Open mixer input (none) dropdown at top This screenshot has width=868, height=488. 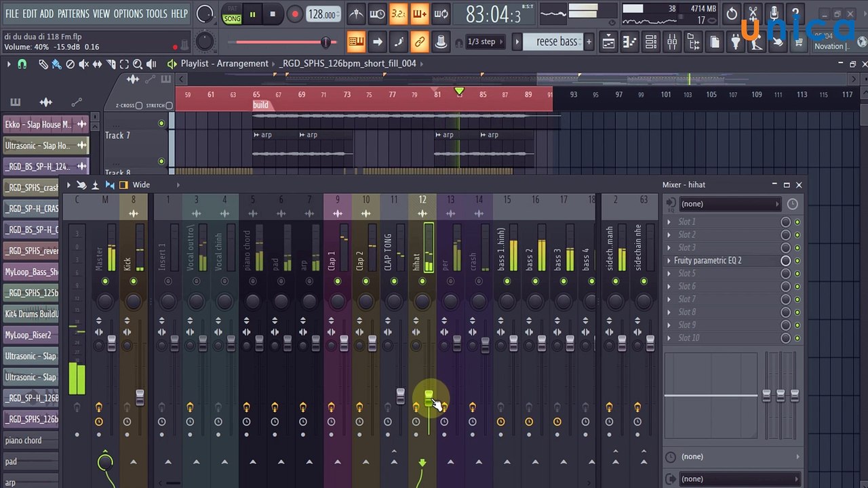tap(730, 203)
